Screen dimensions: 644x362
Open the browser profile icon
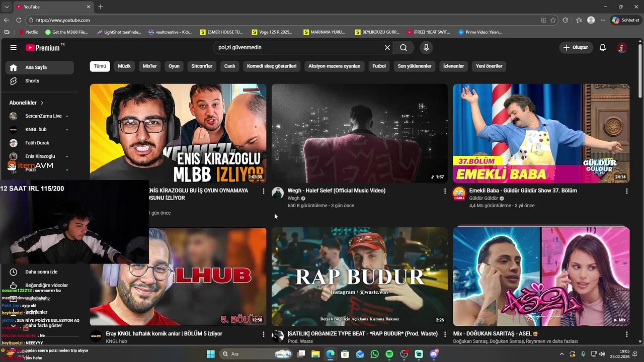click(591, 20)
